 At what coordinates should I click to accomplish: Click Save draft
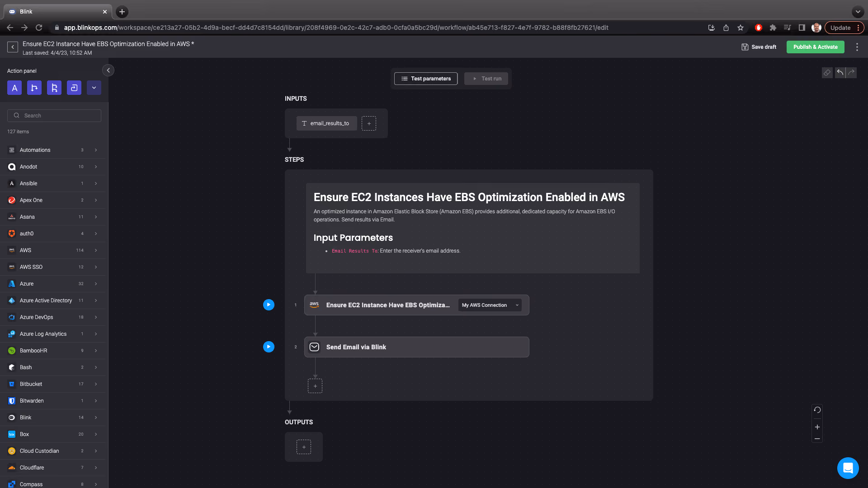759,47
